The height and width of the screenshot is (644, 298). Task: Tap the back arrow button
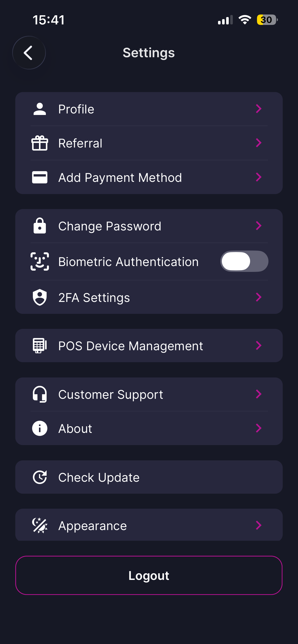click(x=29, y=53)
